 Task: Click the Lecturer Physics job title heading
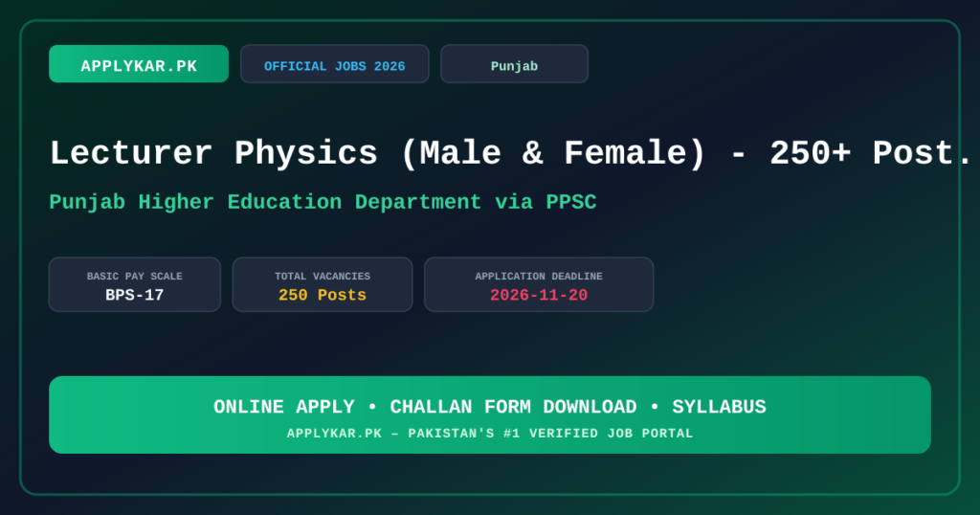click(x=509, y=152)
